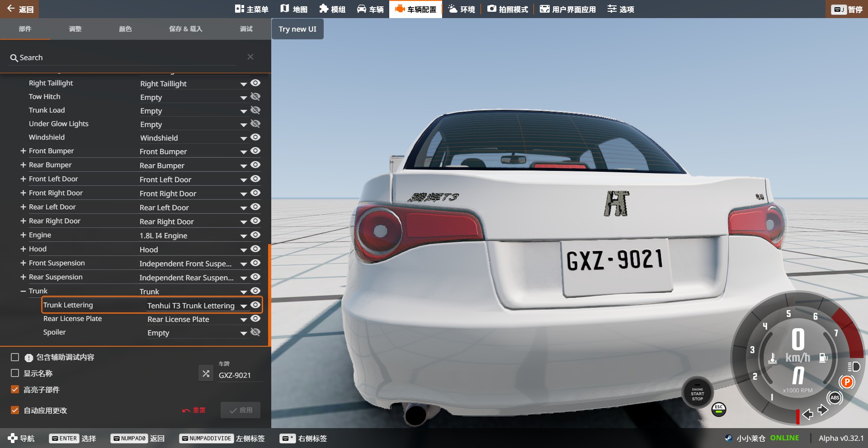Toggle visibility of Engine

255,235
